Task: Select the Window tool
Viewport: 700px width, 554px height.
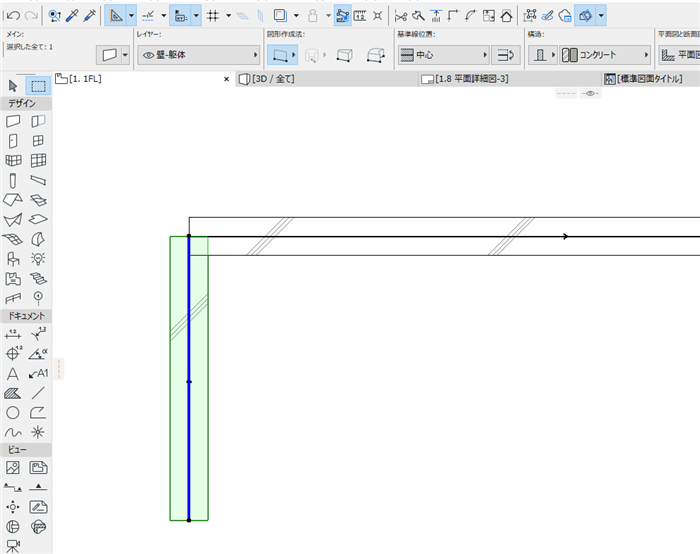Action: [x=38, y=141]
